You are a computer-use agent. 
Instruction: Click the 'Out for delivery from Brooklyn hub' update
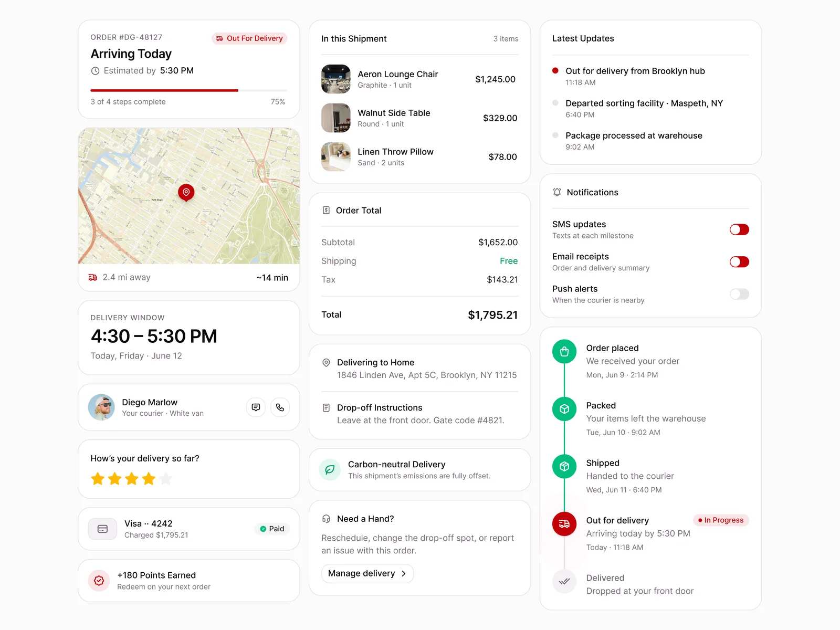635,71
